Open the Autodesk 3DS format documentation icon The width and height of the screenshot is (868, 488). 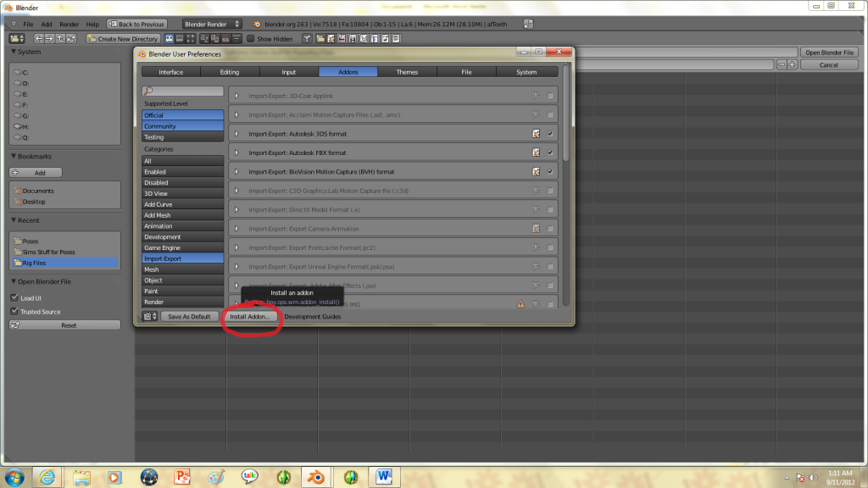pos(536,133)
